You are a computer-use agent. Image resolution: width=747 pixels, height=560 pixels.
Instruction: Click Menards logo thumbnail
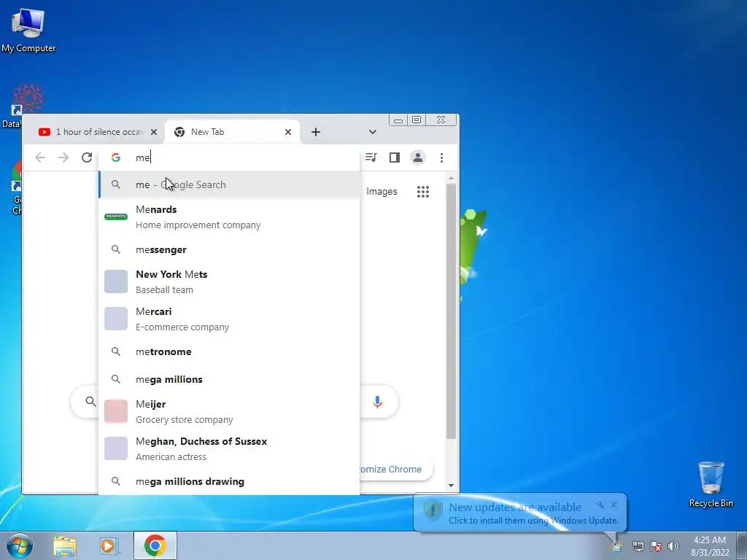(116, 217)
